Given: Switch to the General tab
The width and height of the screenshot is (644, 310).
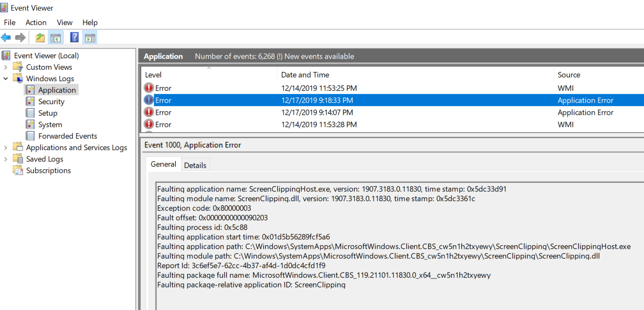Looking at the screenshot, I should 164,164.
